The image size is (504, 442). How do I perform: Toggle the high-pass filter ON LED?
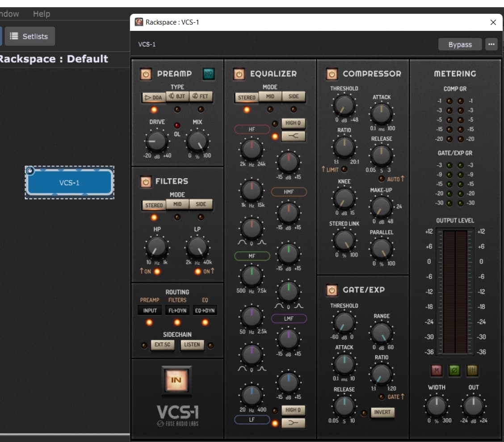click(157, 271)
